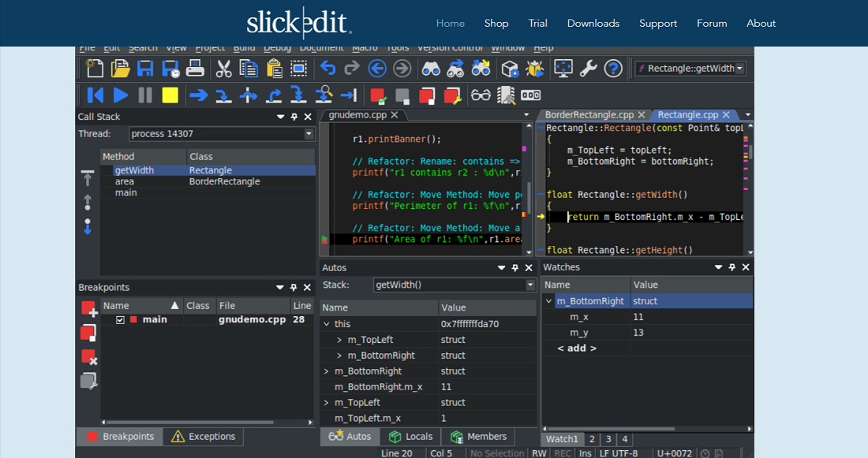
Task: Select the area row in Call Stack
Action: click(208, 181)
